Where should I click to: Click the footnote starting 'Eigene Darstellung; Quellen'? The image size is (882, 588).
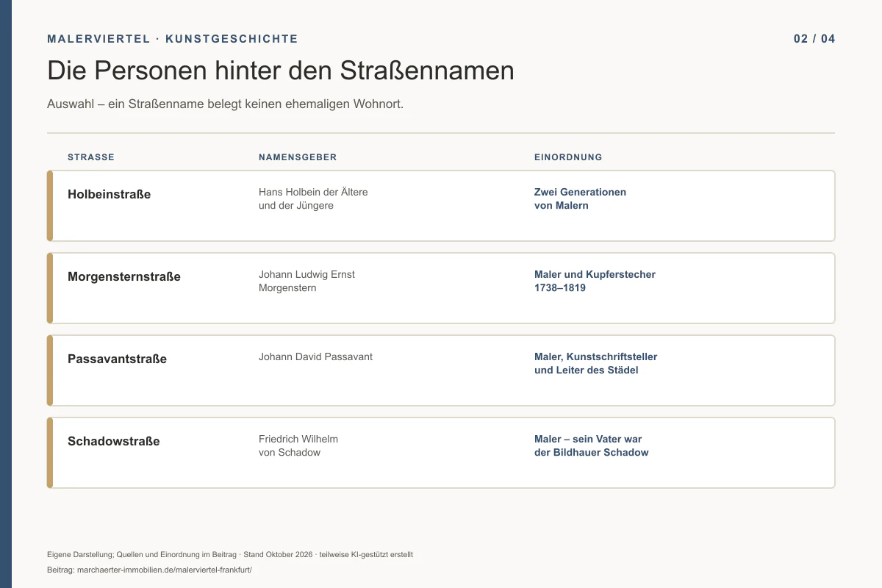230,555
